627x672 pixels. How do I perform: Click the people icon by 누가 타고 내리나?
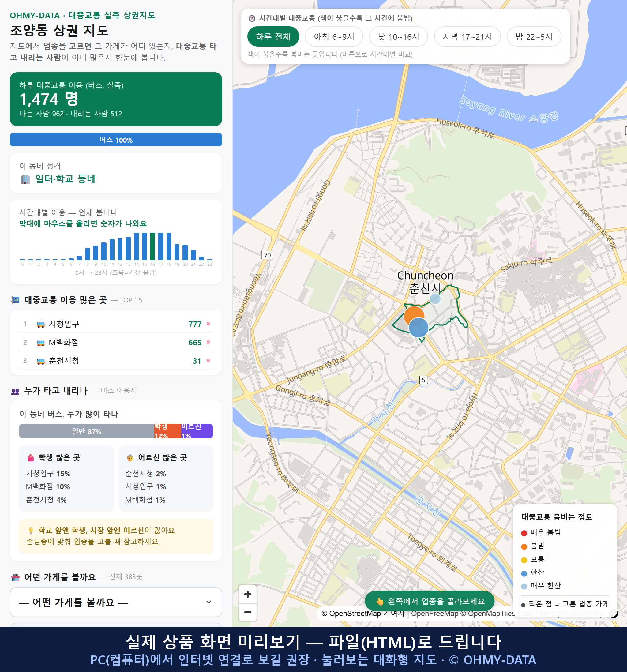click(15, 391)
